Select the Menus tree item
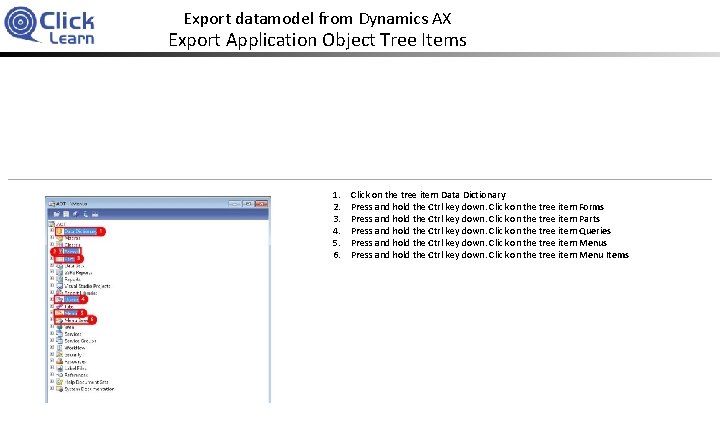The height and width of the screenshot is (437, 720). 71,313
